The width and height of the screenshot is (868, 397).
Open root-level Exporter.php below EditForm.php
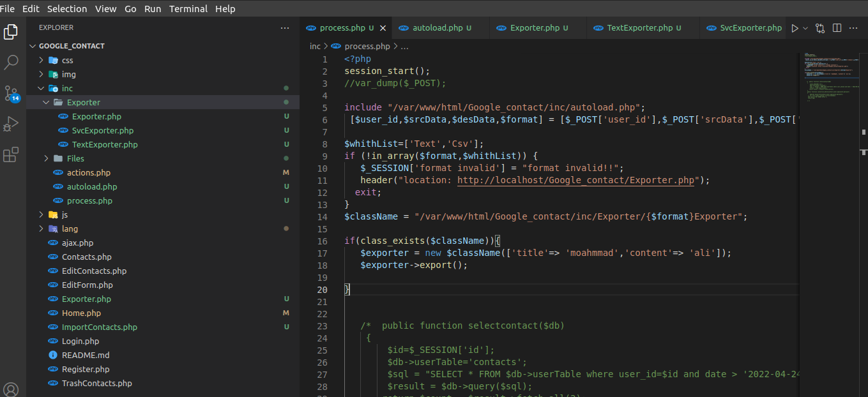(163, 299)
